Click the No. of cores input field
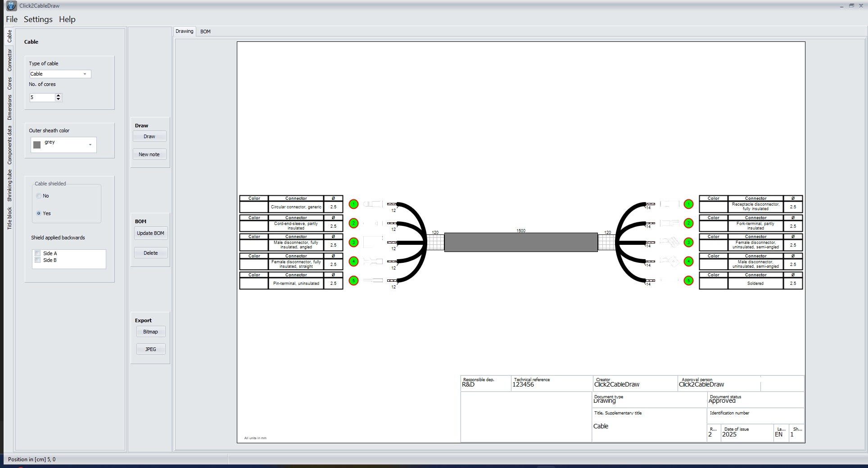The width and height of the screenshot is (868, 468). click(42, 97)
